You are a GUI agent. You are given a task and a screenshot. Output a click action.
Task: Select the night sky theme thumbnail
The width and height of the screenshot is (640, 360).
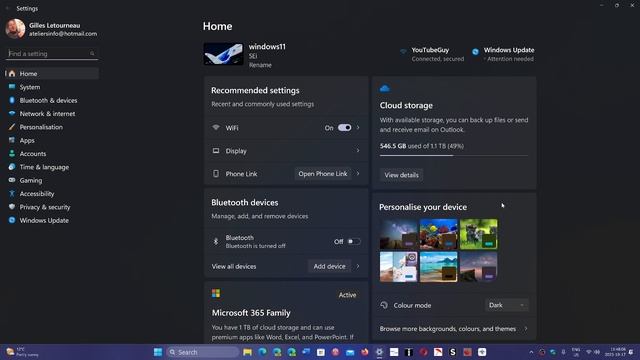pyautogui.click(x=398, y=234)
